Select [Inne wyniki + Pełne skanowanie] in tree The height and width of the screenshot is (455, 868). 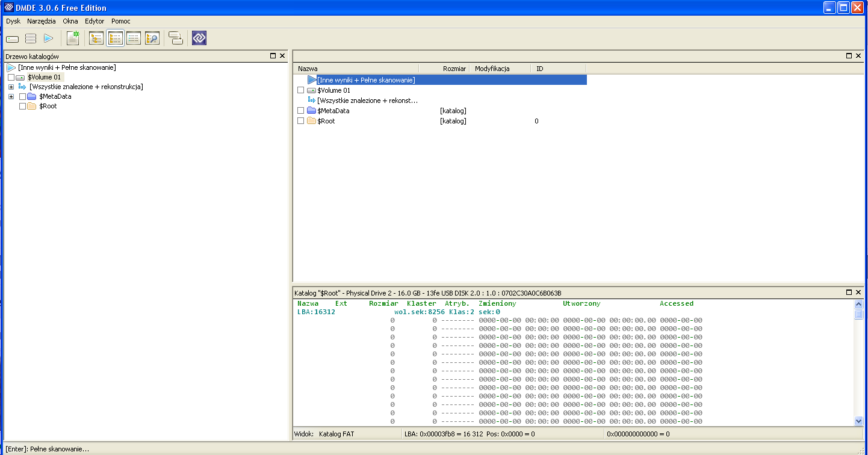67,67
